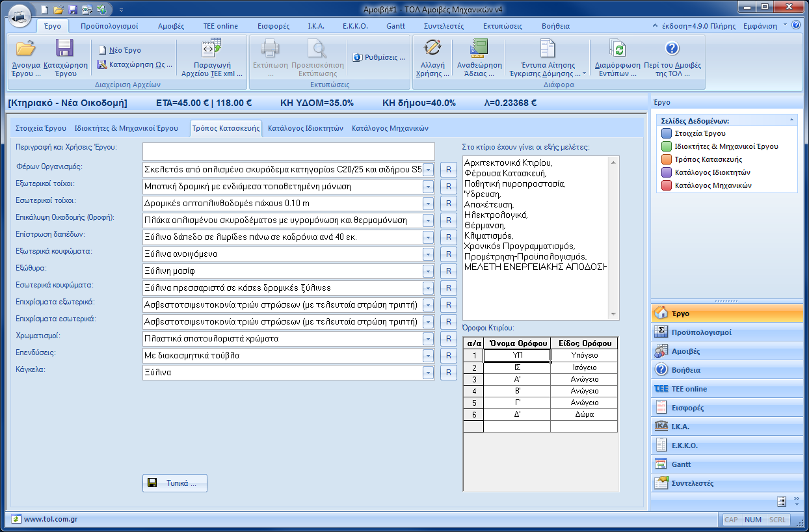Select the Στοιχεία Έργου page tab

pyautogui.click(x=41, y=128)
